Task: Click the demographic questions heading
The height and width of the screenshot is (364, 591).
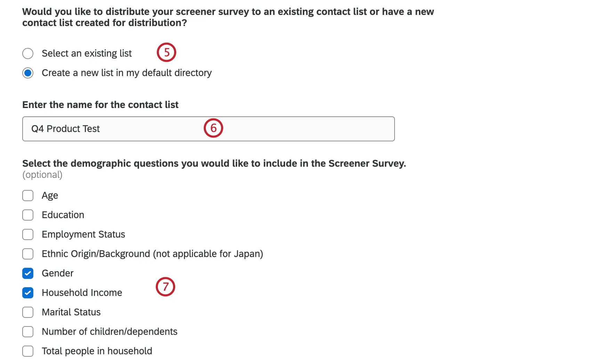Action: [x=214, y=163]
